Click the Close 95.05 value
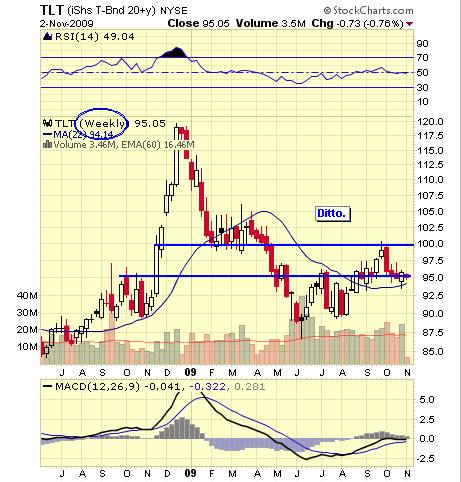Viewport: 461px width, 482px height. [x=199, y=23]
